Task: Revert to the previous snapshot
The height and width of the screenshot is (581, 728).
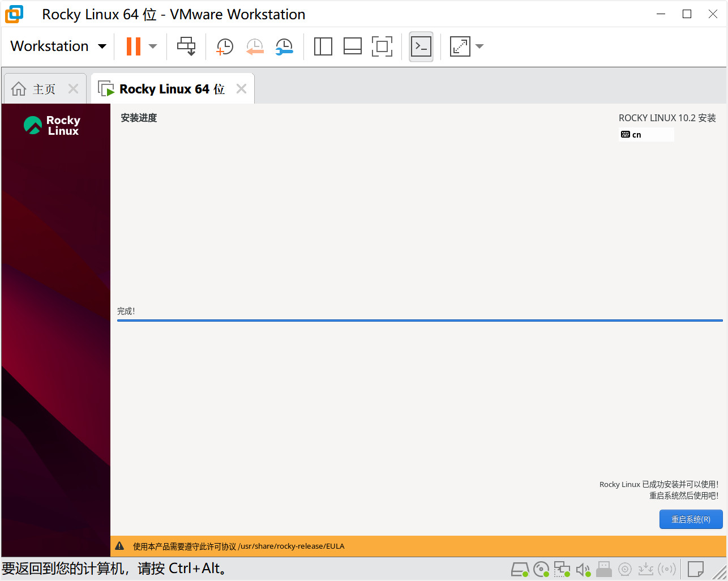Action: point(255,46)
